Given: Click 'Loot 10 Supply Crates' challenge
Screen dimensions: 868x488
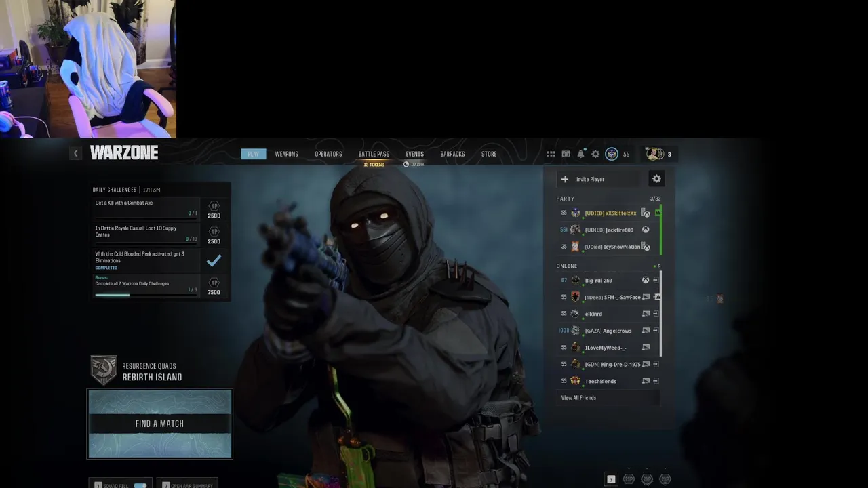Looking at the screenshot, I should (146, 234).
